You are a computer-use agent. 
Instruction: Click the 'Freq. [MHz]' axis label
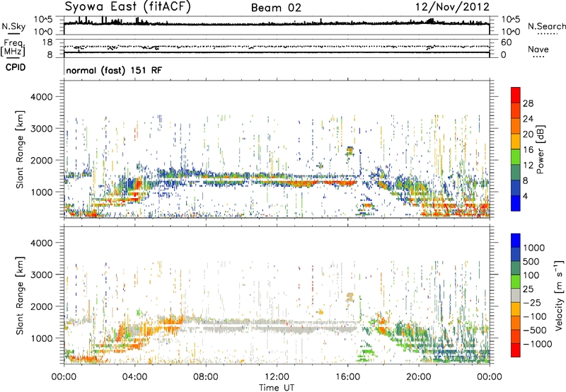tap(13, 47)
